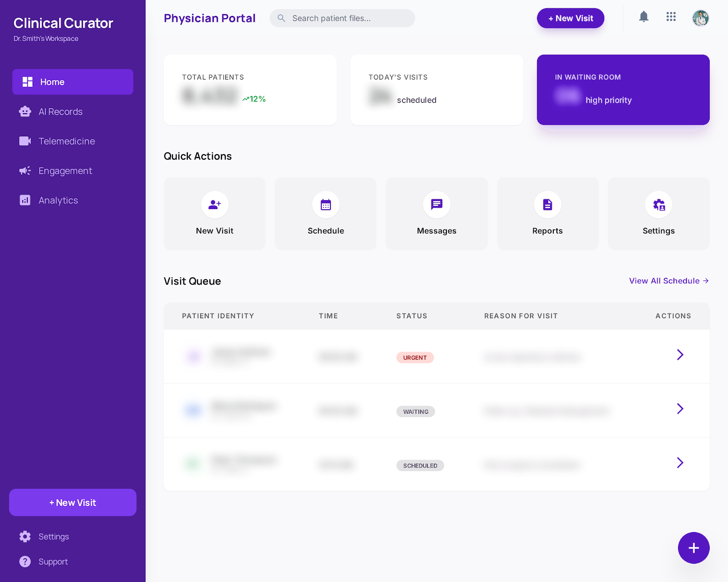728x582 pixels.
Task: Click the Engagement megaphone icon
Action: (x=25, y=171)
